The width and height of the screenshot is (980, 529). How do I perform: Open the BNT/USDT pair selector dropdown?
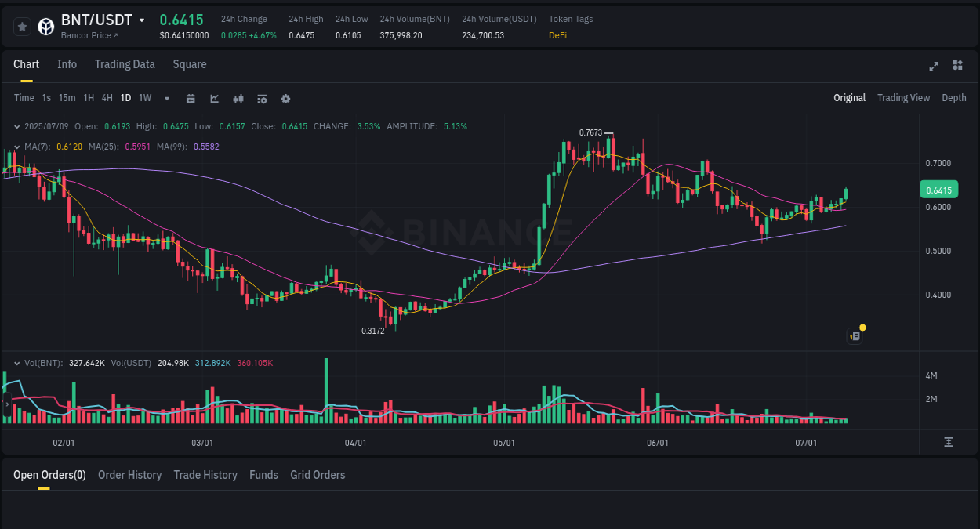[x=141, y=20]
